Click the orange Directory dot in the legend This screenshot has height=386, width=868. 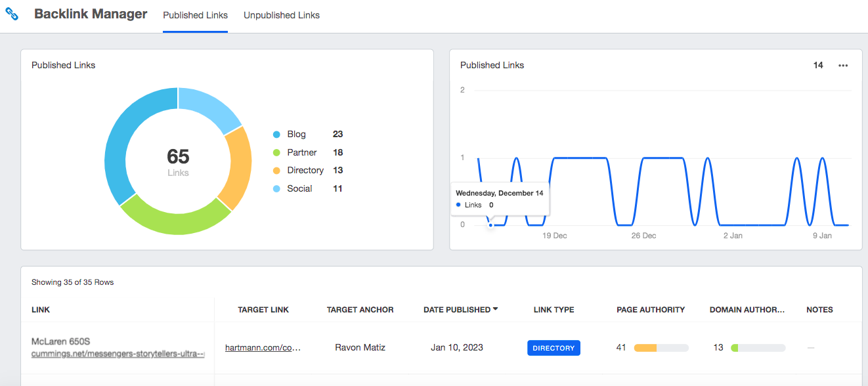click(x=278, y=170)
